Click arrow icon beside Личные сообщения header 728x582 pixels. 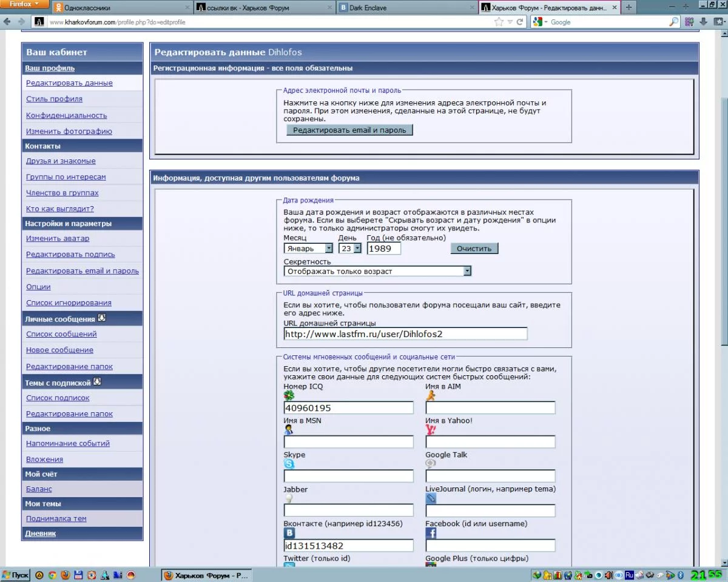(102, 318)
